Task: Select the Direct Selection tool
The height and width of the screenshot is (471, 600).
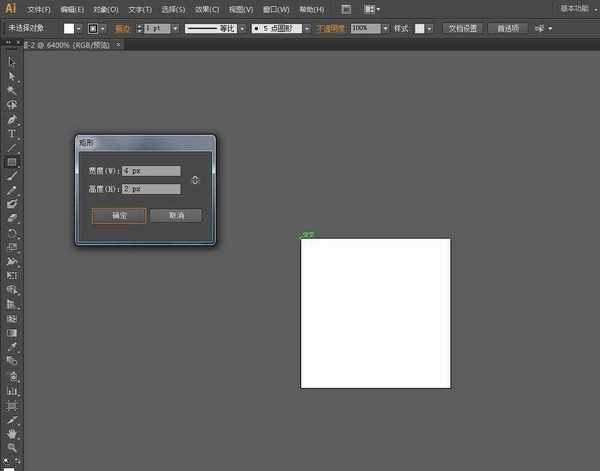Action: click(x=12, y=76)
